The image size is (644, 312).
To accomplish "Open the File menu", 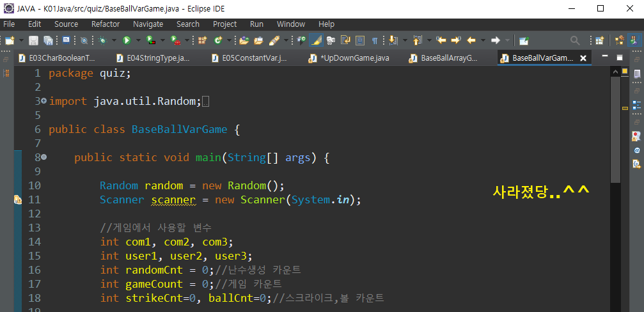I will pyautogui.click(x=9, y=24).
